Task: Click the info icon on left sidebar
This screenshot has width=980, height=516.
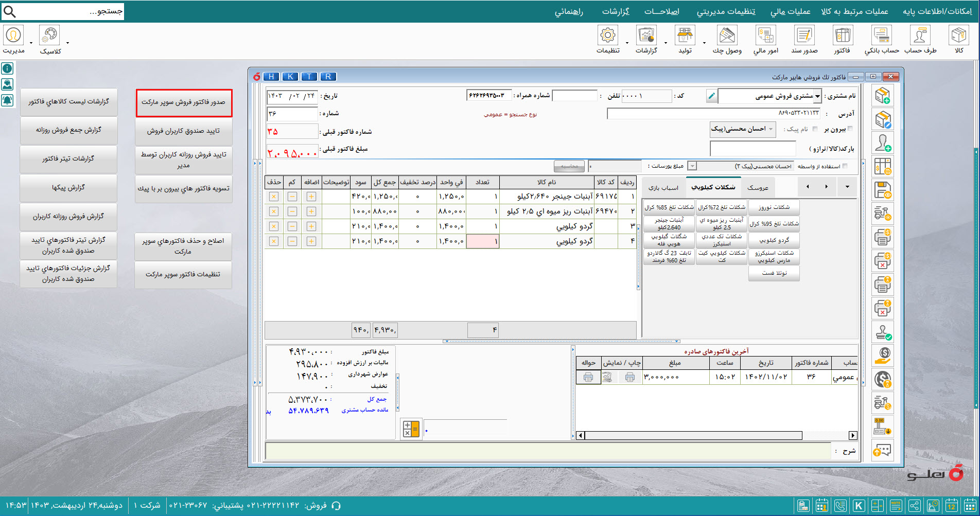Action: [x=7, y=68]
